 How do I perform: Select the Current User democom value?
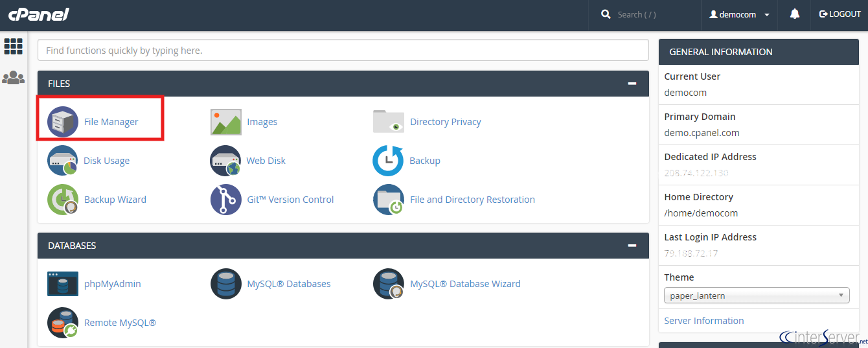[x=685, y=93]
